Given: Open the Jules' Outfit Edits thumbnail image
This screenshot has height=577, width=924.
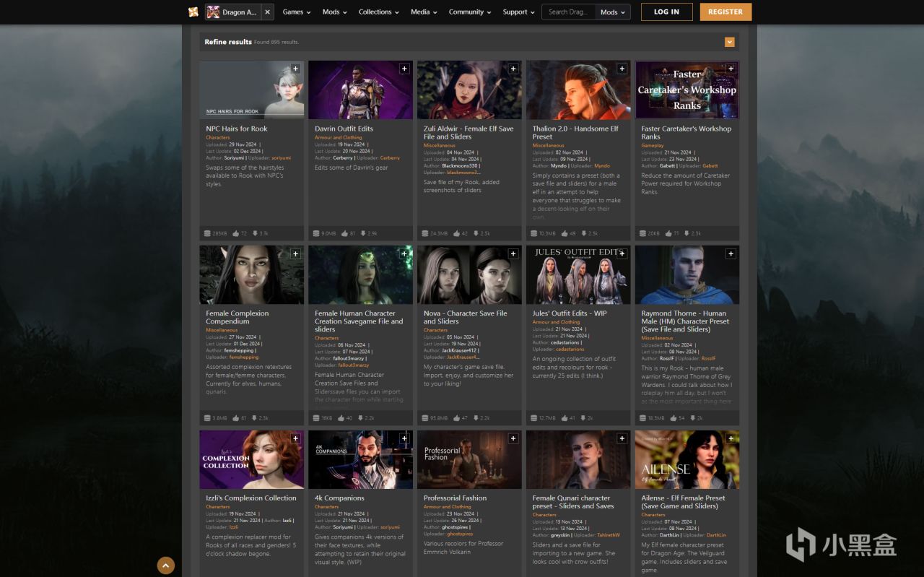Looking at the screenshot, I should 578,274.
